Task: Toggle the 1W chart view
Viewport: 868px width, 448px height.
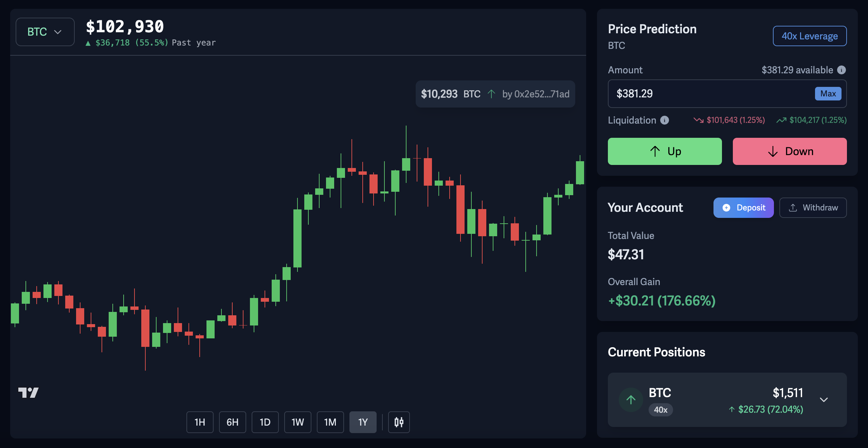Action: [297, 422]
